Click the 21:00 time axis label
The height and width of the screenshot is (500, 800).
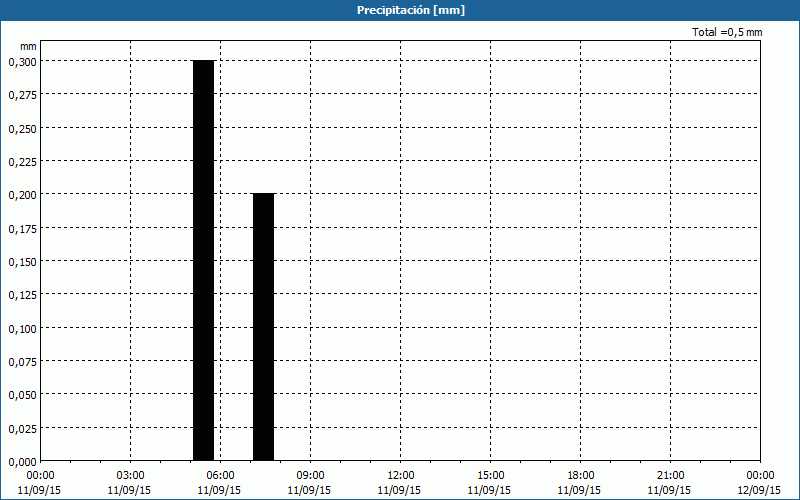pos(670,476)
